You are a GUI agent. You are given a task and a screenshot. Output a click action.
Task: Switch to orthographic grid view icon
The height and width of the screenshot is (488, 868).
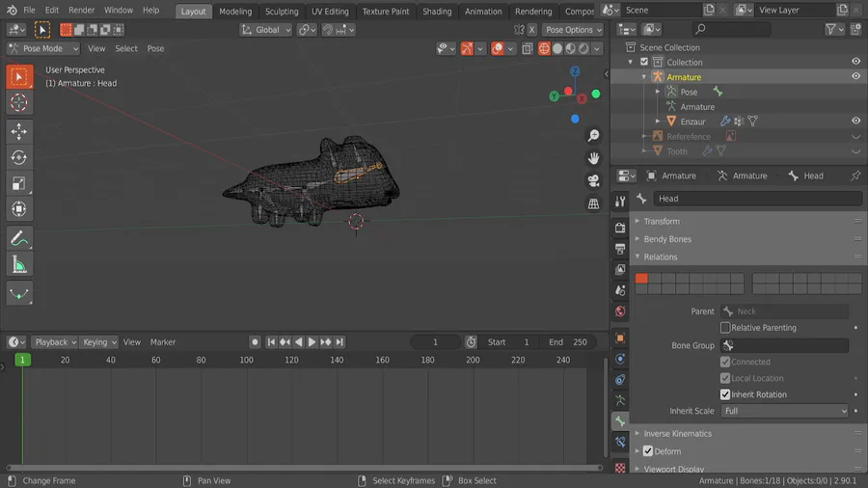(593, 203)
